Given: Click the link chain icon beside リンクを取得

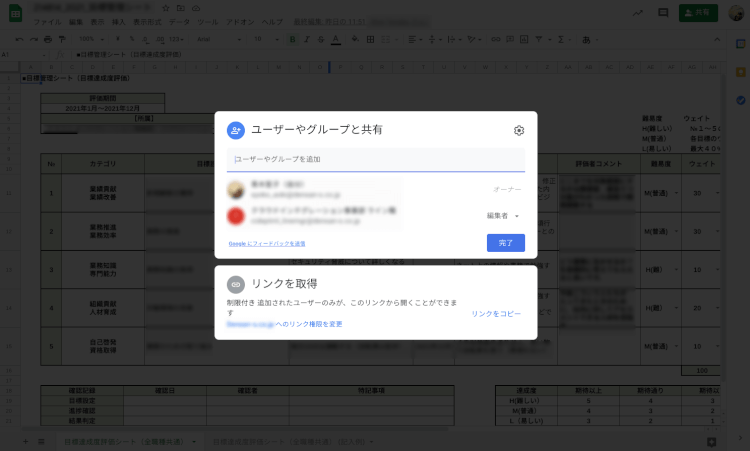Looking at the screenshot, I should pos(236,284).
